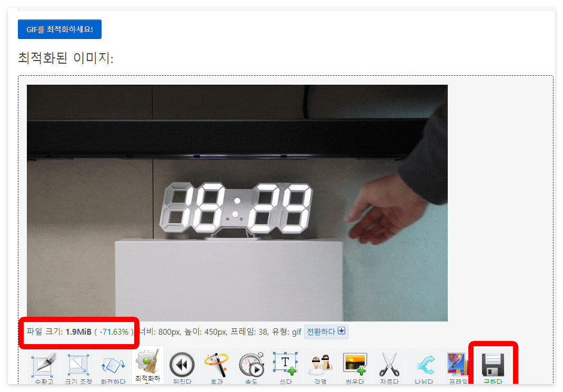Open the frames (프레임) tool
Viewport: 563px width, 392px height.
click(x=458, y=367)
